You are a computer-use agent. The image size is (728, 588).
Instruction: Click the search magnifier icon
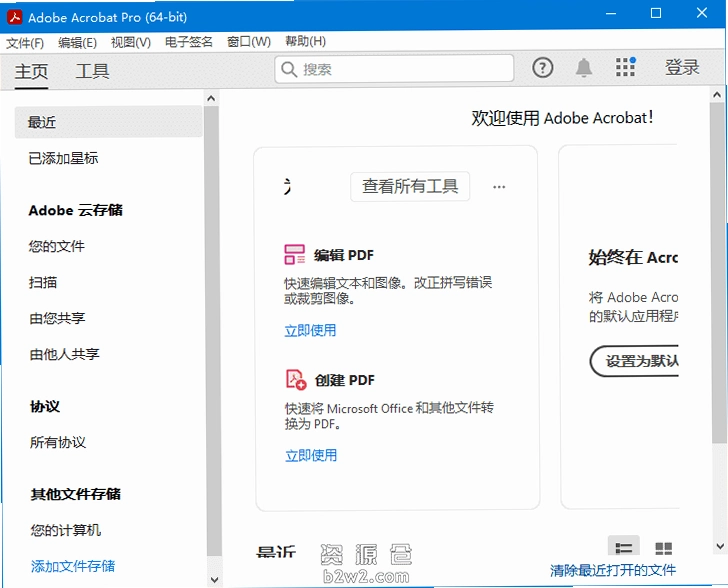(x=289, y=69)
